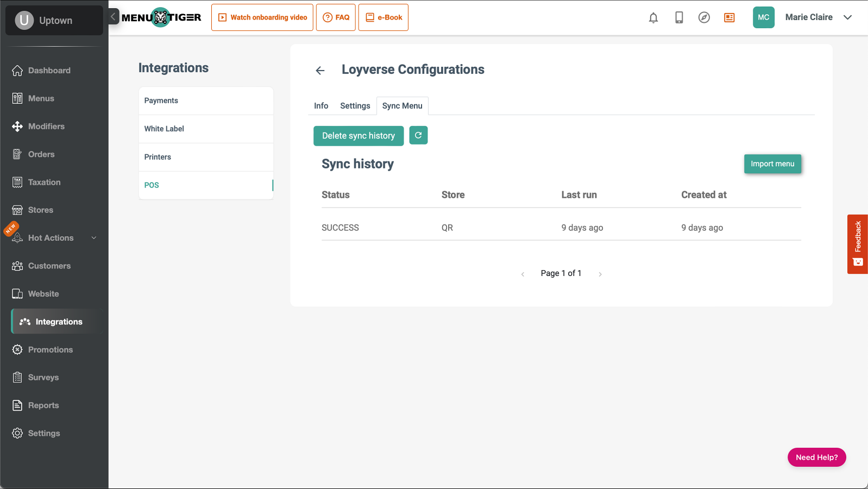The image size is (868, 489).
Task: Select Printers in Integrations list
Action: click(206, 157)
